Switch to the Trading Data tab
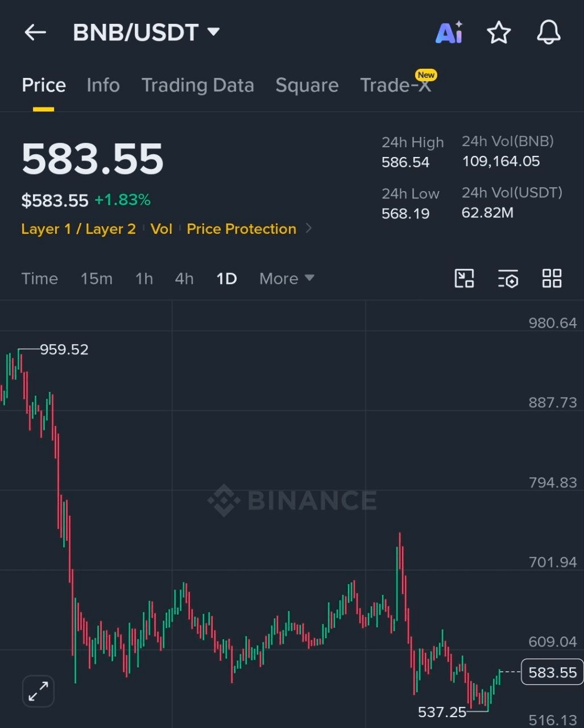Screen dimensions: 584x728 click(x=197, y=85)
